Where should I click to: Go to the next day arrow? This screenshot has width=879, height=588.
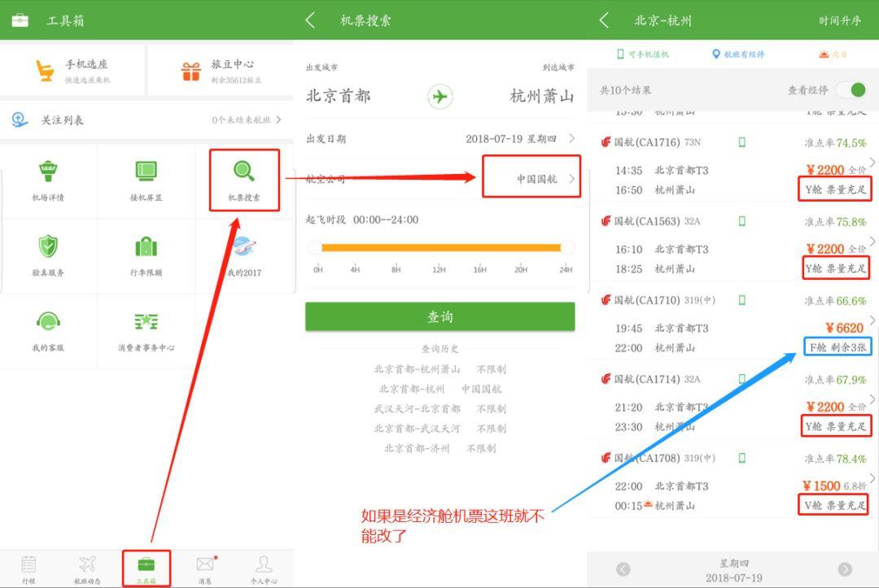coord(844,569)
